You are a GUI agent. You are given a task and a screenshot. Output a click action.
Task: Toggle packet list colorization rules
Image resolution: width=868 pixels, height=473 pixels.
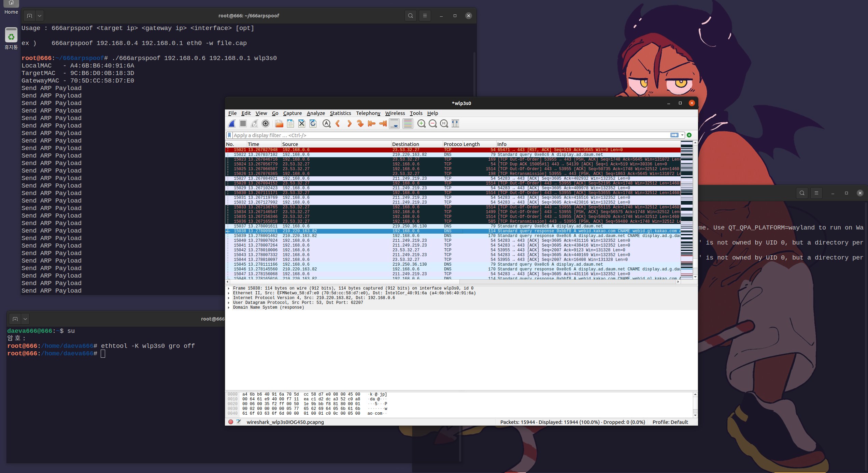[408, 124]
